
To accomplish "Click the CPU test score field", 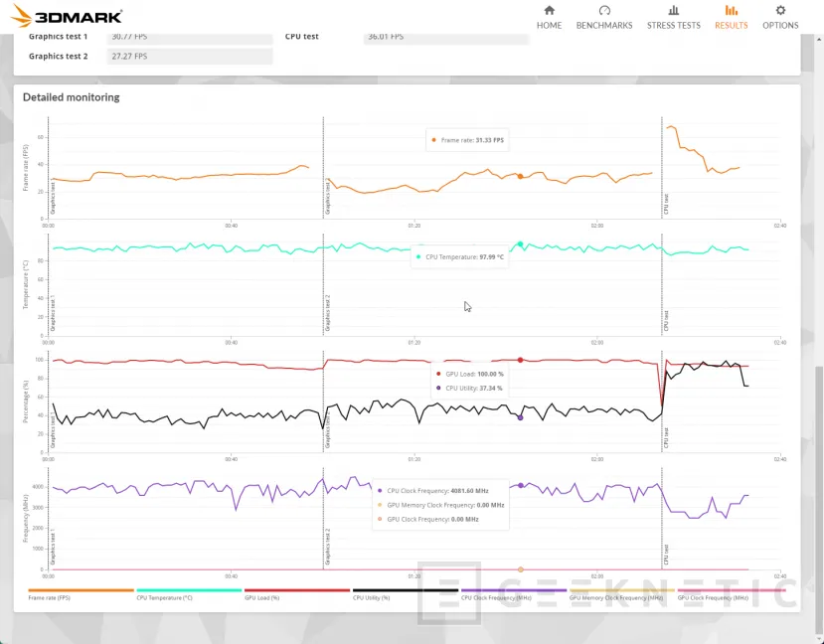I will pyautogui.click(x=445, y=37).
